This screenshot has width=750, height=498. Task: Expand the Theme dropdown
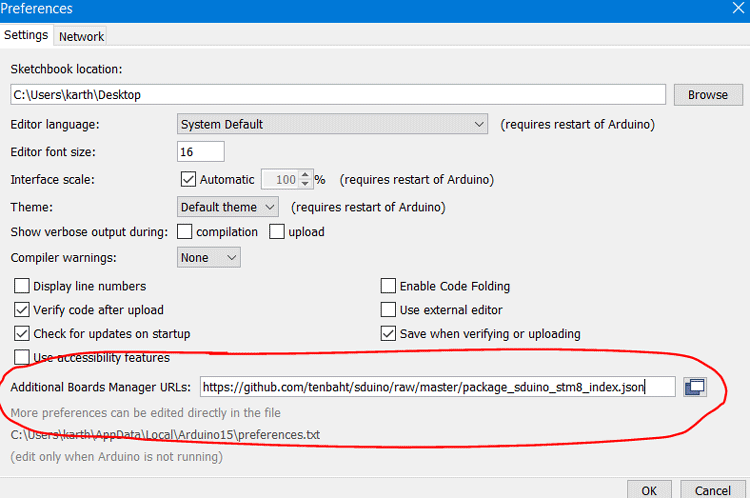pyautogui.click(x=229, y=208)
